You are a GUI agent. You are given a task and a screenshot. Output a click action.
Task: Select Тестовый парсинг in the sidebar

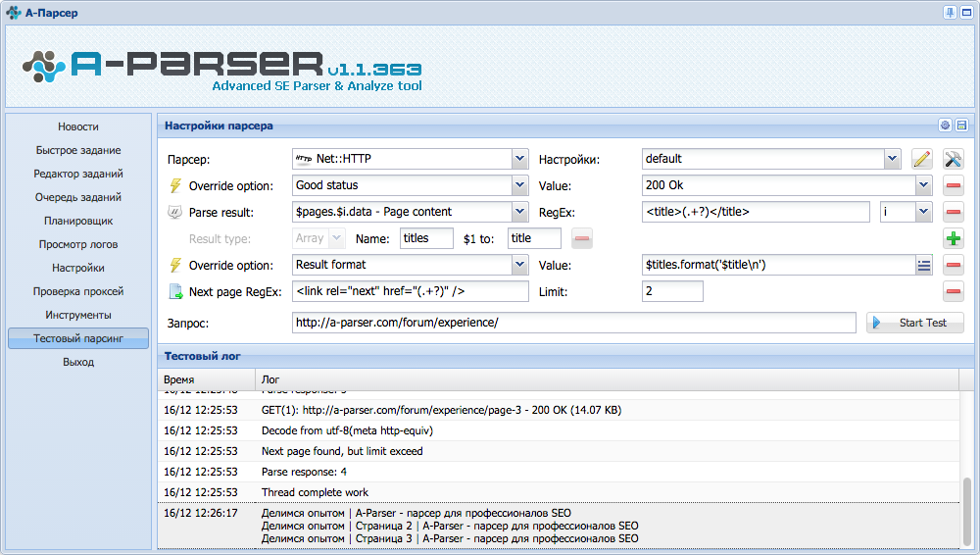click(78, 338)
